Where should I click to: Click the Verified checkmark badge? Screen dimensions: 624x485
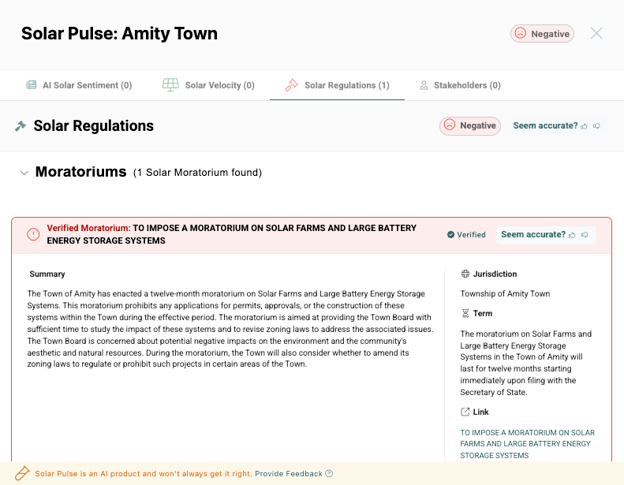466,235
